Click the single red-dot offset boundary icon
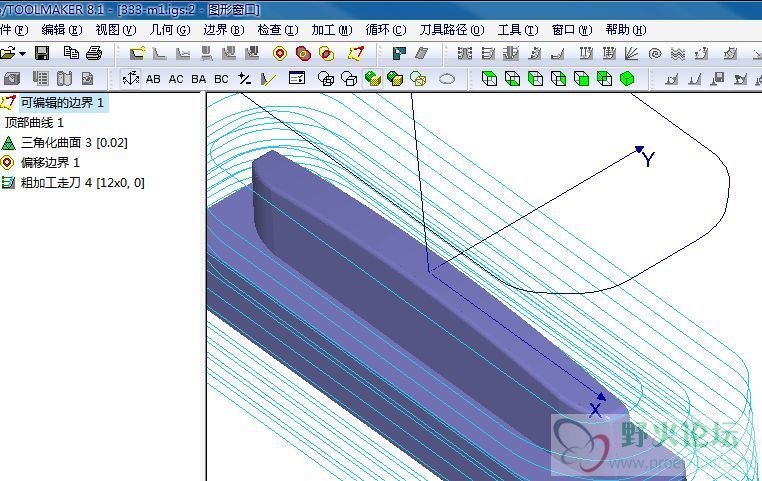This screenshot has height=481, width=762. (279, 53)
